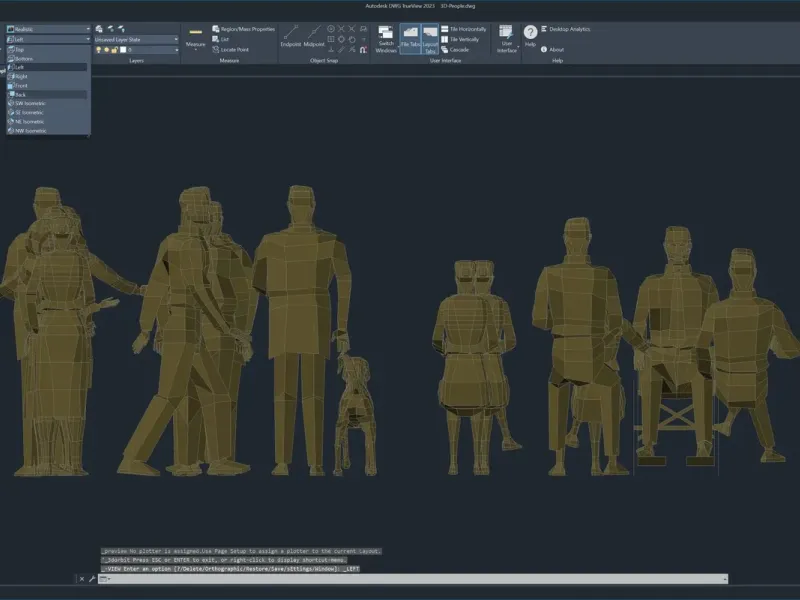Expand the Realistic visual style dropdown
Screen dimensions: 800x600
pyautogui.click(x=48, y=29)
